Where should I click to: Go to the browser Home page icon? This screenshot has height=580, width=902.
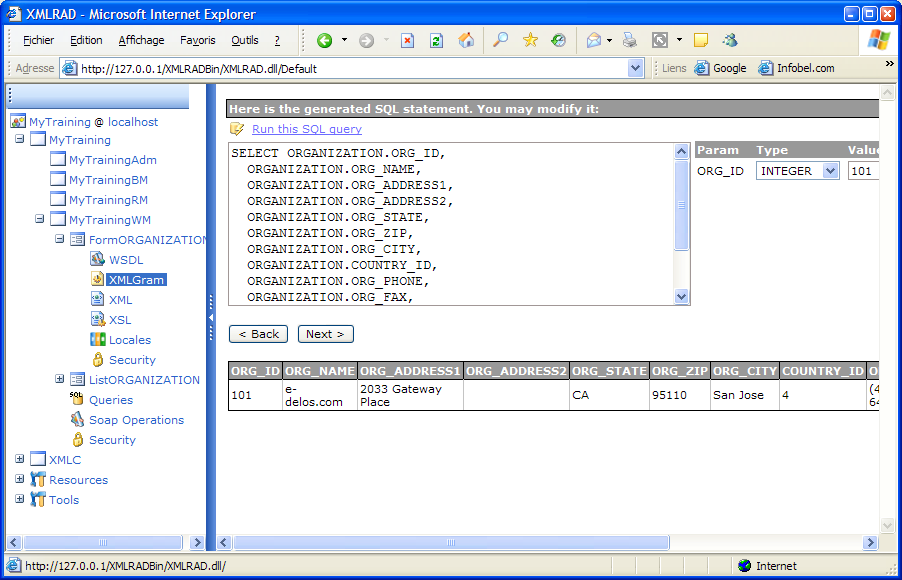click(466, 41)
